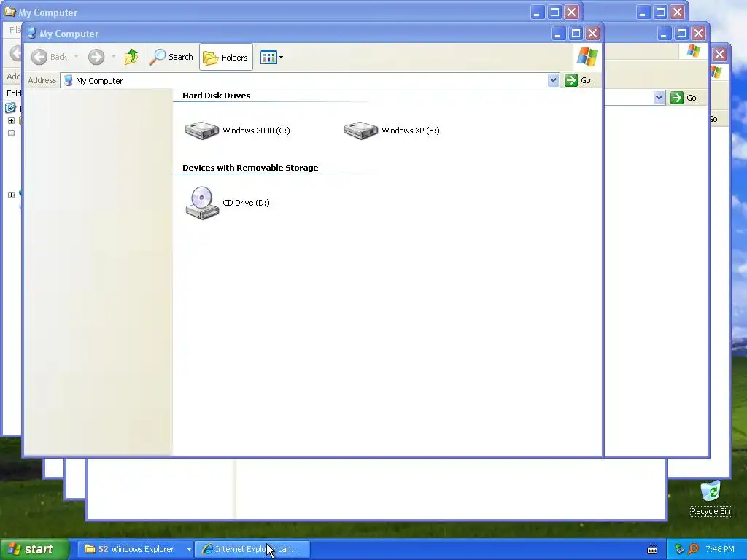Click the folder icon in the rearmost title bar

(9, 12)
